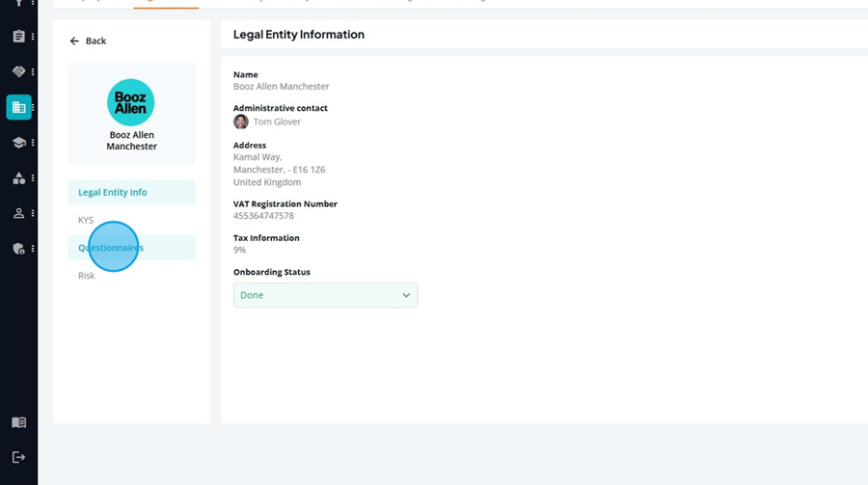Click the Tax Information label
Image resolution: width=868 pixels, height=485 pixels.
(266, 238)
